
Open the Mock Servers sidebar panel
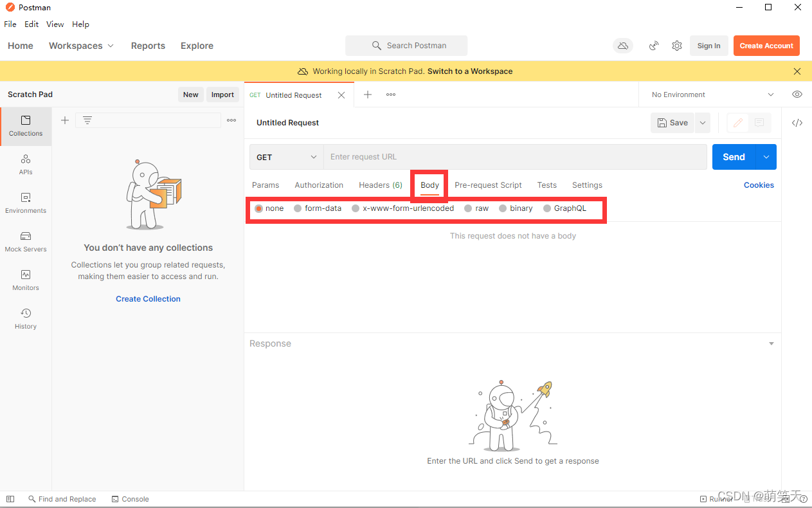click(26, 242)
